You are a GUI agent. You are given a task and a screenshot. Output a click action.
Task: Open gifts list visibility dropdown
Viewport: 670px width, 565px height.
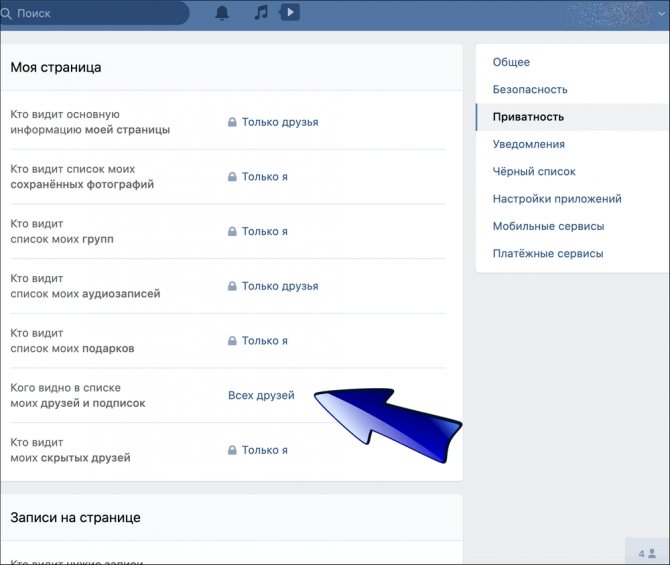pyautogui.click(x=258, y=341)
